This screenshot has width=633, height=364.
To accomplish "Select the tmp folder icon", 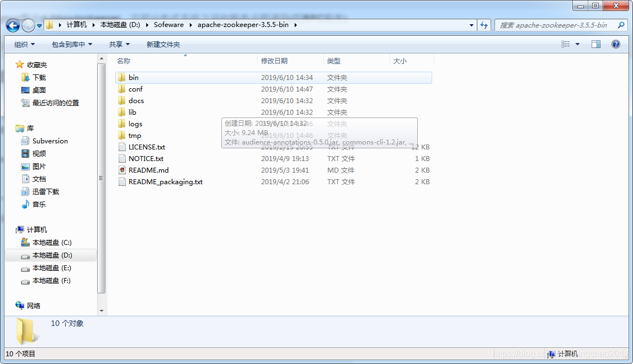I will pyautogui.click(x=122, y=135).
